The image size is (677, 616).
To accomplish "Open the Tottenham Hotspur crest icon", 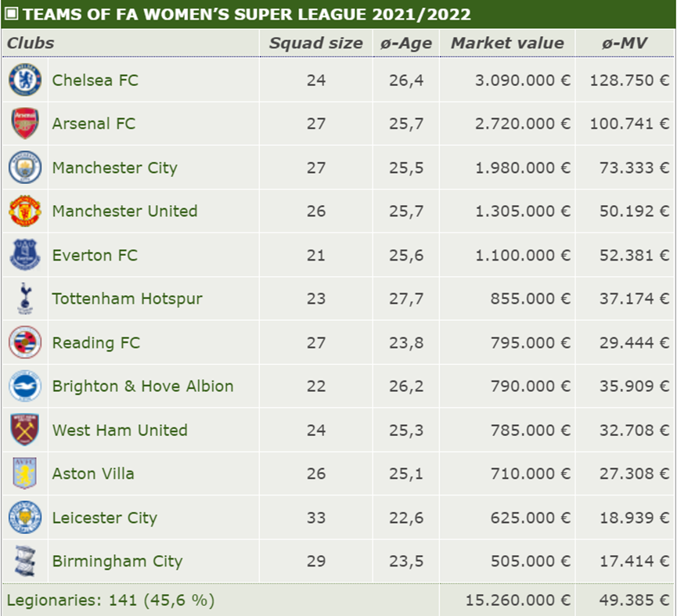I will [24, 299].
